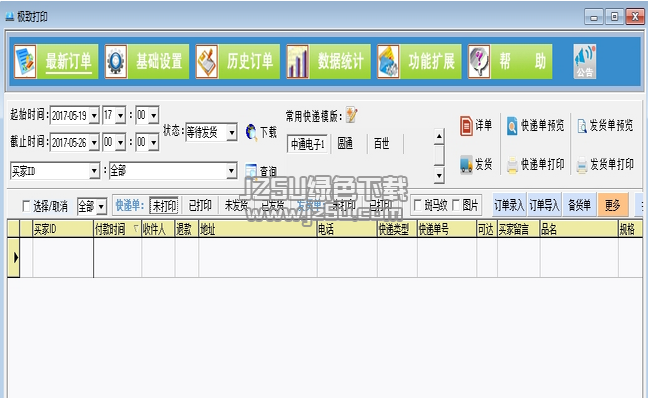The width and height of the screenshot is (648, 398).
Task: Open the 起始时间 minute dropdown
Action: click(x=154, y=115)
